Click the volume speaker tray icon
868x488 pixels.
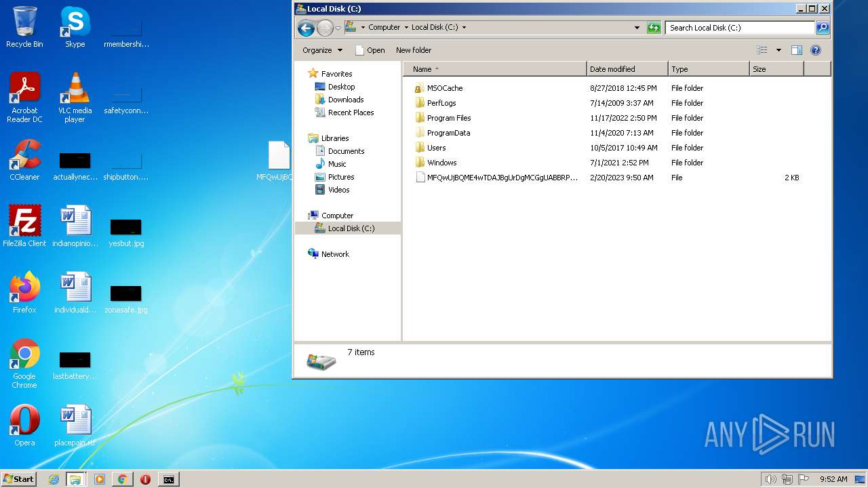770,479
